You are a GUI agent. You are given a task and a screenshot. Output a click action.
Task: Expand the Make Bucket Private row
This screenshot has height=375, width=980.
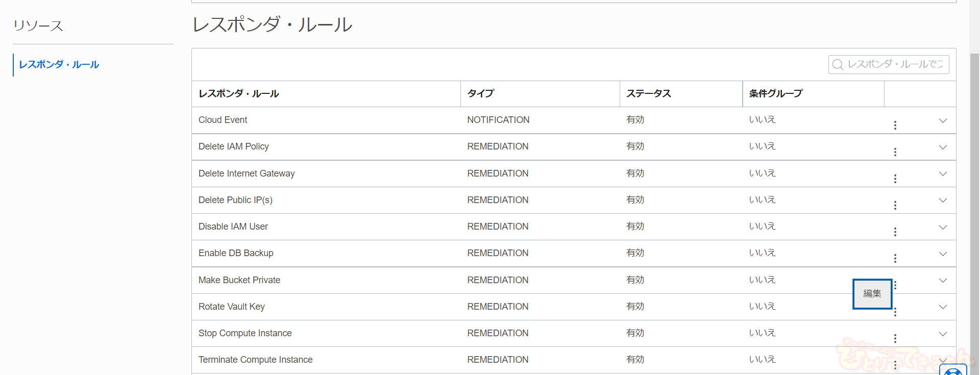pos(943,281)
